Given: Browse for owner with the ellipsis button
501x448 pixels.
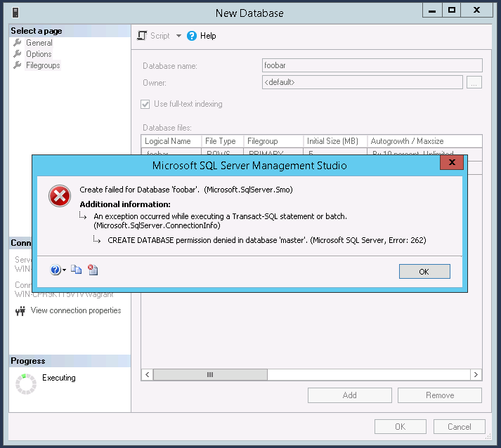Looking at the screenshot, I should [x=474, y=82].
